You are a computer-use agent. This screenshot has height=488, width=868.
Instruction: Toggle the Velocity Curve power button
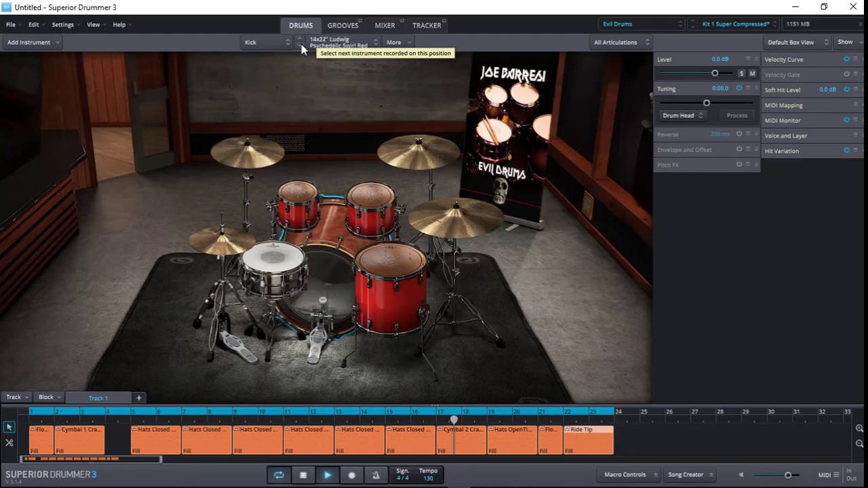pos(846,59)
